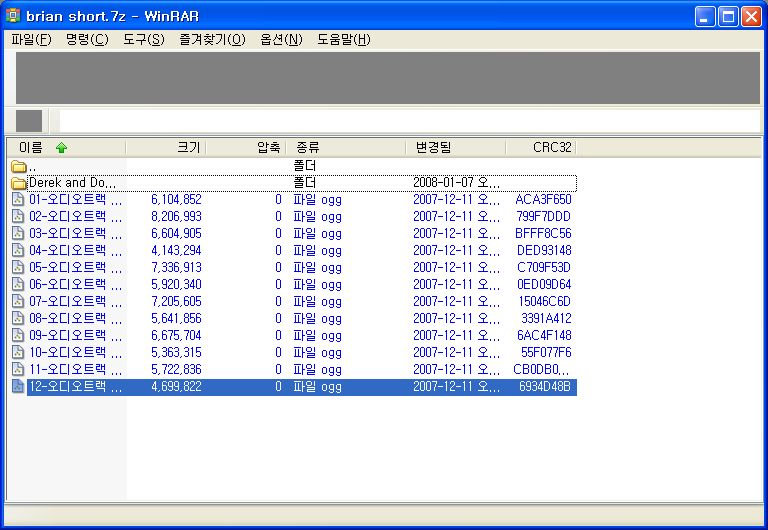This screenshot has height=530, width=768.
Task: Select the 12-오디오트랙 file icon
Action: point(18,386)
